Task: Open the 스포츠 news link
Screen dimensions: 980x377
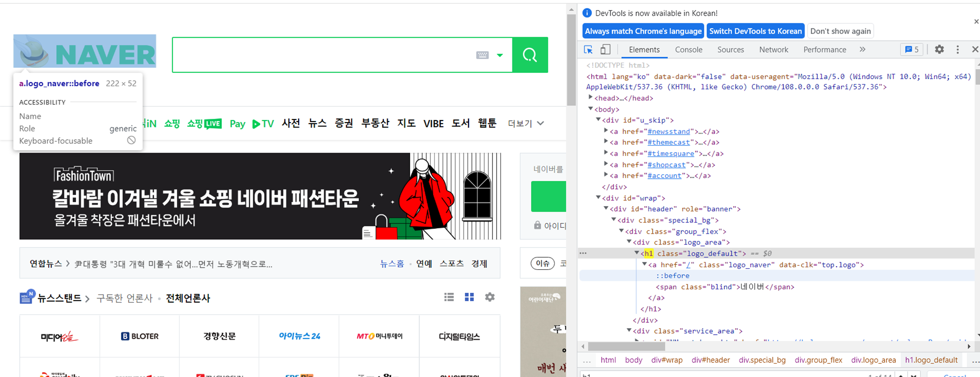Action: [x=452, y=264]
